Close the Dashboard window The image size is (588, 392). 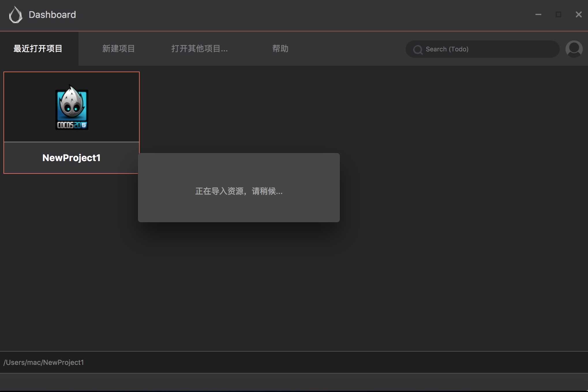578,14
